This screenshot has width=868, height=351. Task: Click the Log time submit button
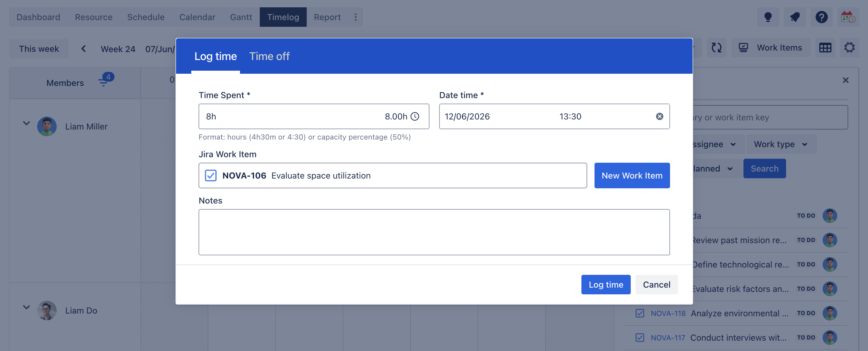605,284
